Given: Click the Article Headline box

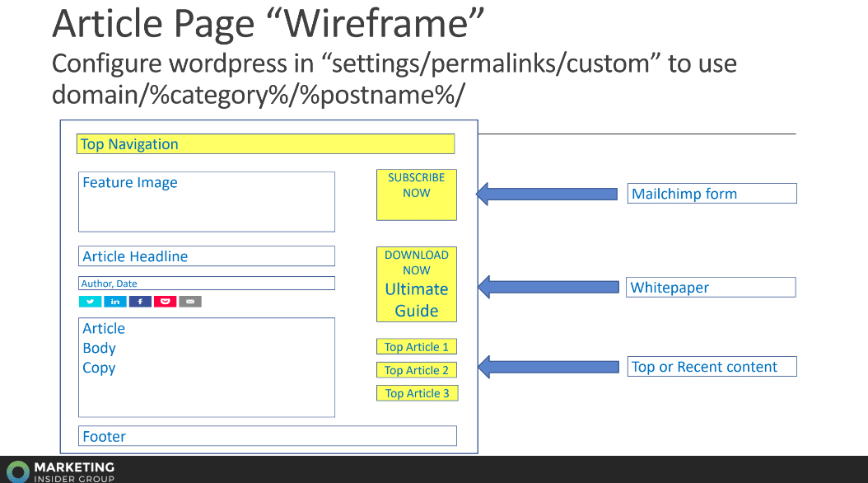Looking at the screenshot, I should click(x=207, y=256).
